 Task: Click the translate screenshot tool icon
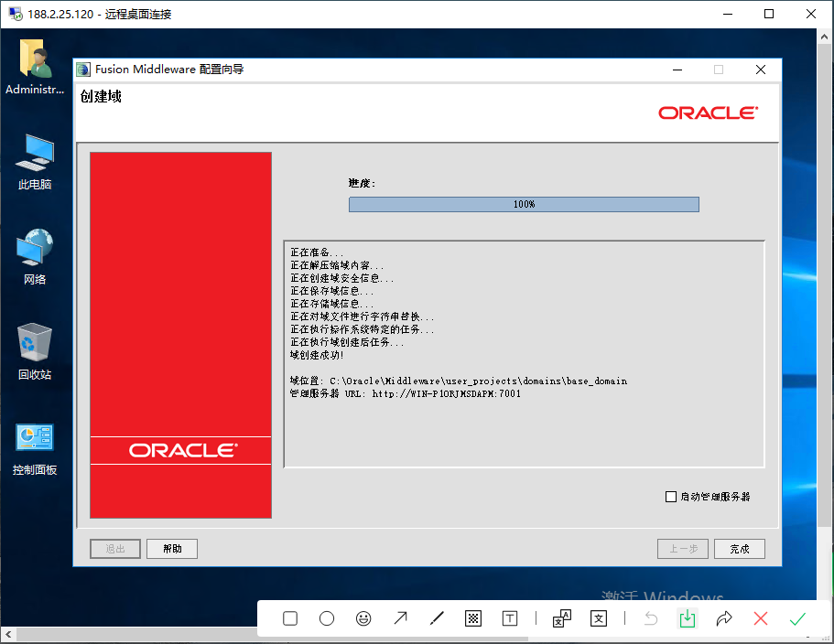click(x=562, y=618)
